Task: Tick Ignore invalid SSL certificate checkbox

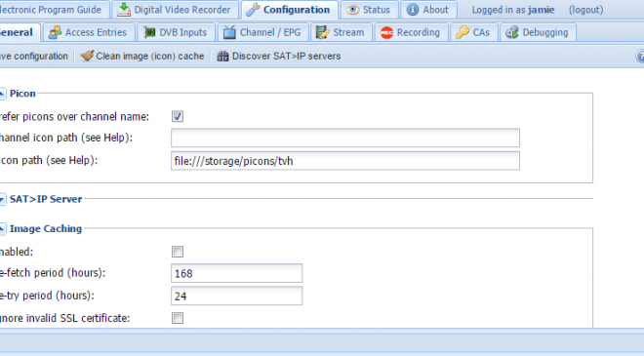Action: point(178,318)
